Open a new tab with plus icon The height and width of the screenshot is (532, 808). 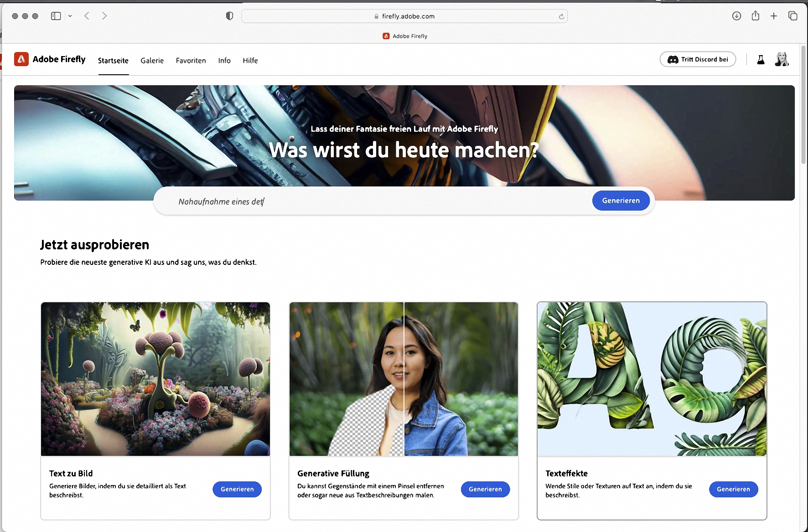(x=774, y=16)
